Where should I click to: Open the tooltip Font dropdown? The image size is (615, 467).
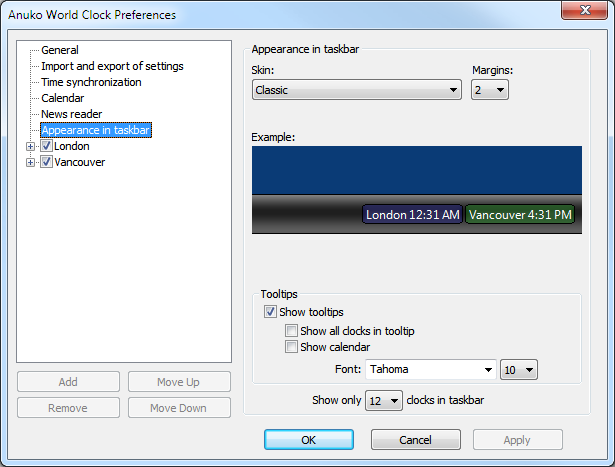(430, 370)
